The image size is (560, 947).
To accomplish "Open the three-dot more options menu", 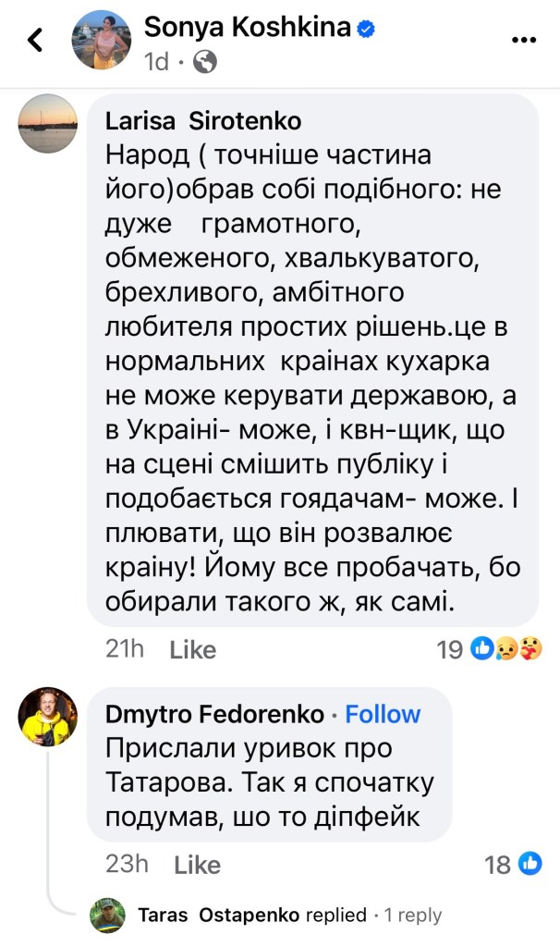I will tap(524, 40).
